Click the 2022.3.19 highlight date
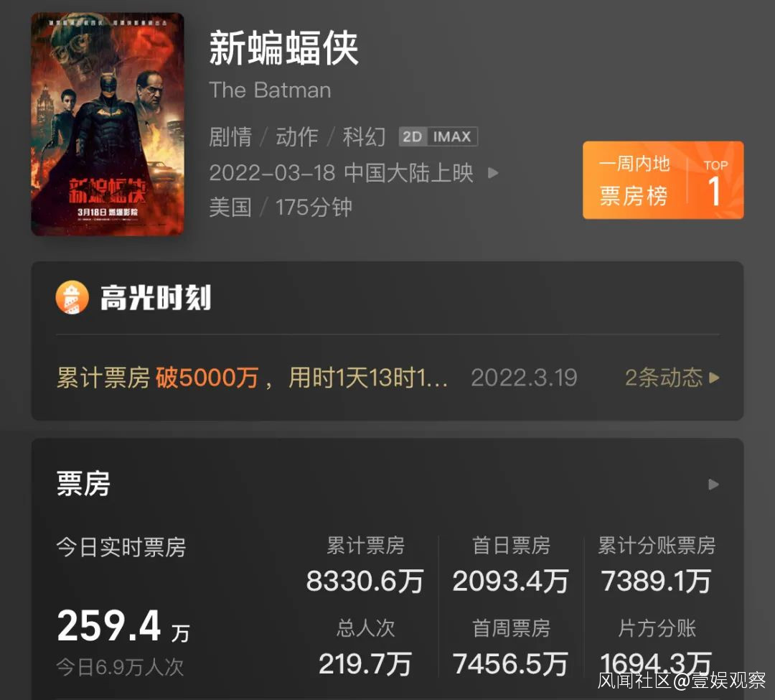 pyautogui.click(x=524, y=378)
